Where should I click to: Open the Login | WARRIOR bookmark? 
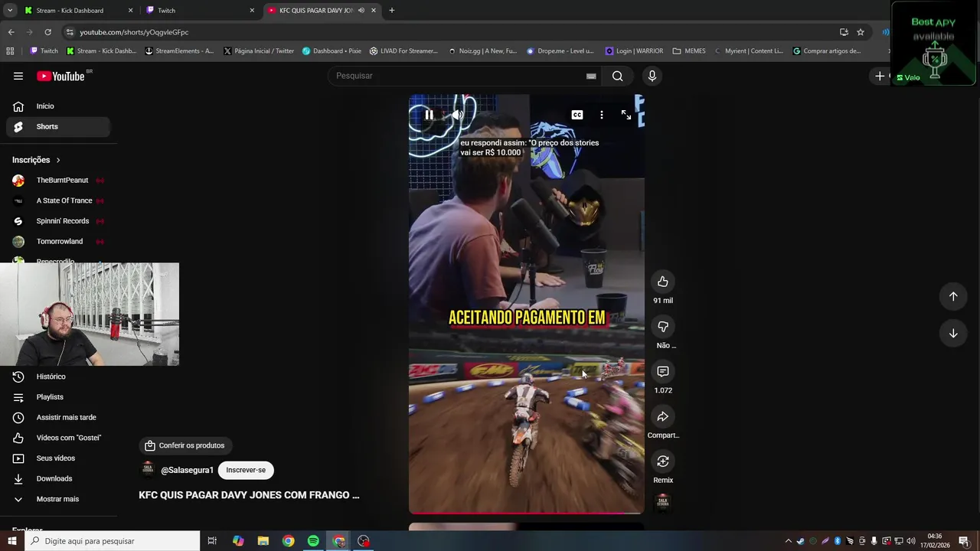coord(634,51)
